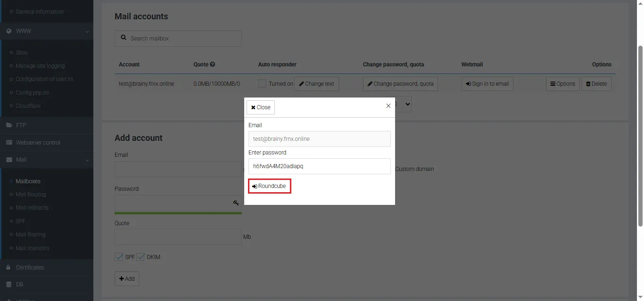Open the Options dropdown for test mailbox
644x301 pixels.
coord(562,84)
